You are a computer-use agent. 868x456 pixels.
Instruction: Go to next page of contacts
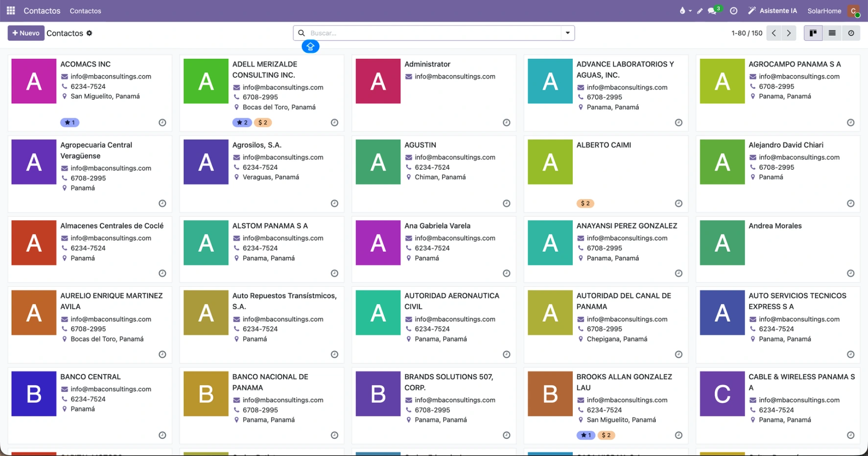point(789,33)
